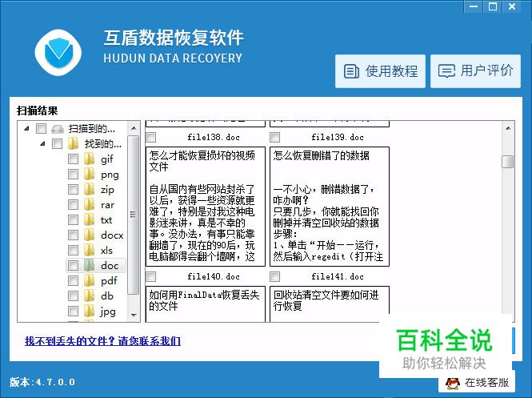
Task: Click the file141.doc filename
Action: tap(338, 276)
